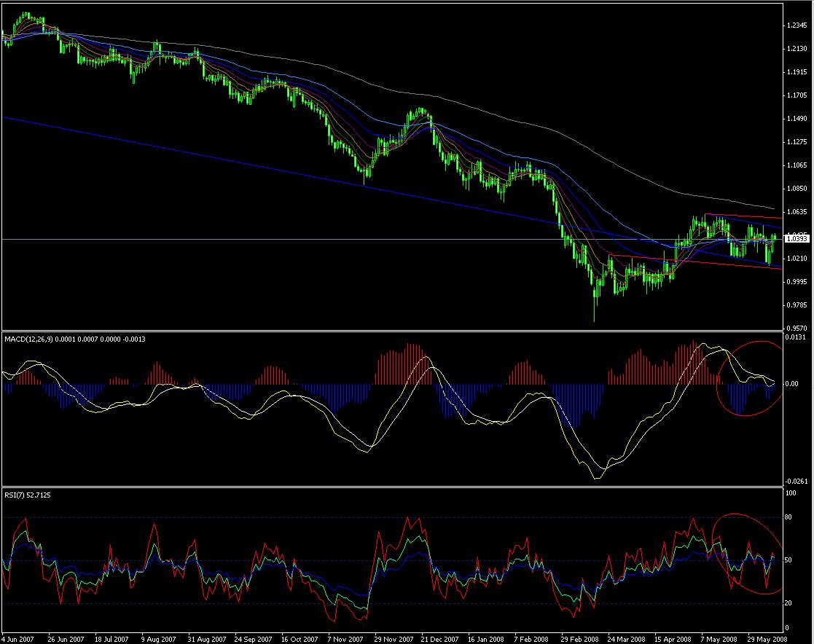Click inside the red ellipse on RSI panel
This screenshot has height=644, width=814.
(x=747, y=554)
